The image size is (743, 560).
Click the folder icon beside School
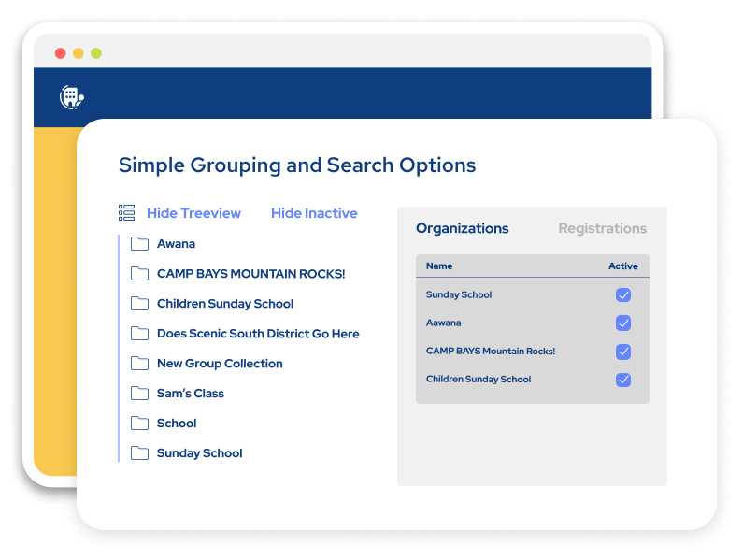click(139, 423)
